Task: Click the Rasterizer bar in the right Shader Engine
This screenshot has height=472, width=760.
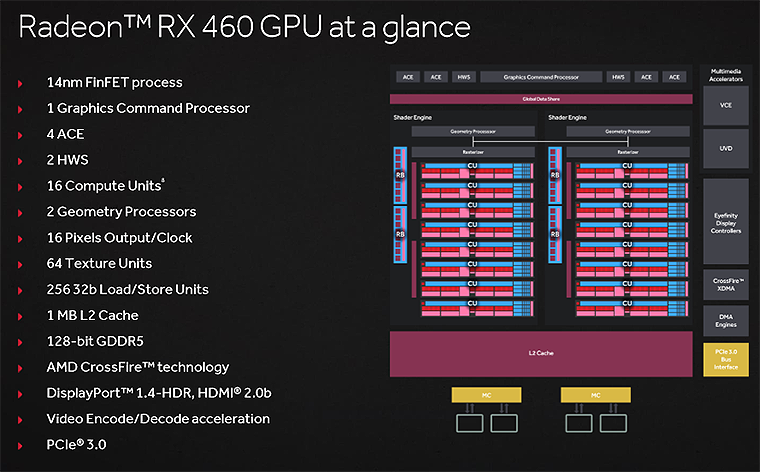Action: coord(628,152)
